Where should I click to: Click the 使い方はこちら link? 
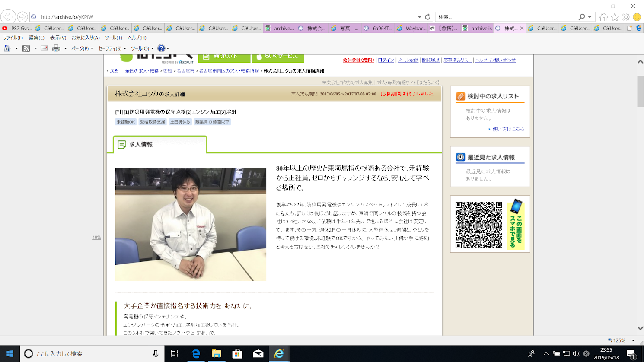(x=508, y=129)
